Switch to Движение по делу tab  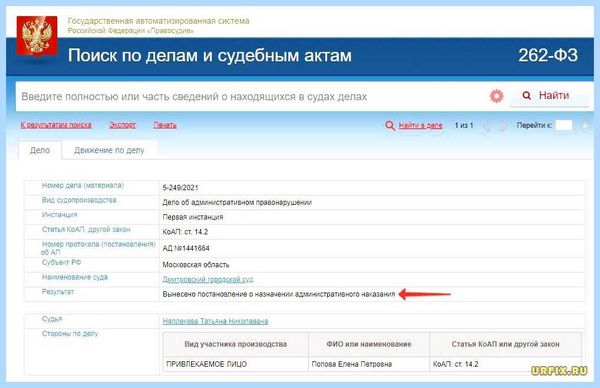[x=109, y=150]
